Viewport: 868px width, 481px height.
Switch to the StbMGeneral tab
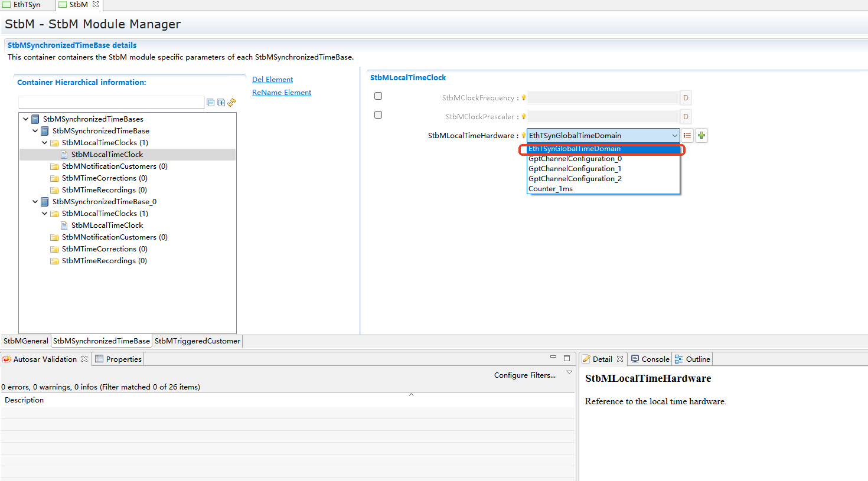26,341
